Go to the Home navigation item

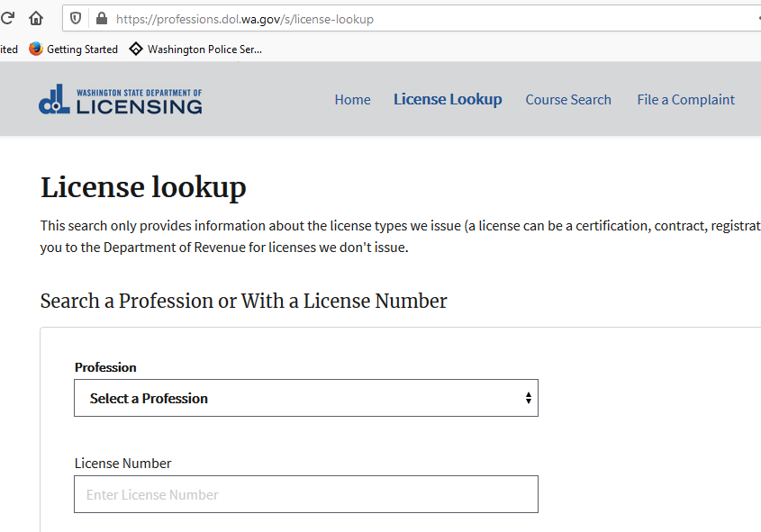pyautogui.click(x=352, y=100)
